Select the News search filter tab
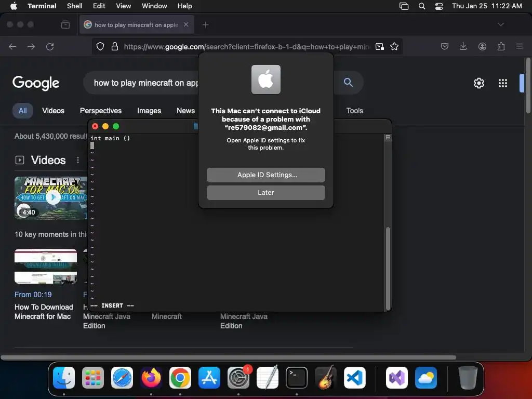 (185, 111)
